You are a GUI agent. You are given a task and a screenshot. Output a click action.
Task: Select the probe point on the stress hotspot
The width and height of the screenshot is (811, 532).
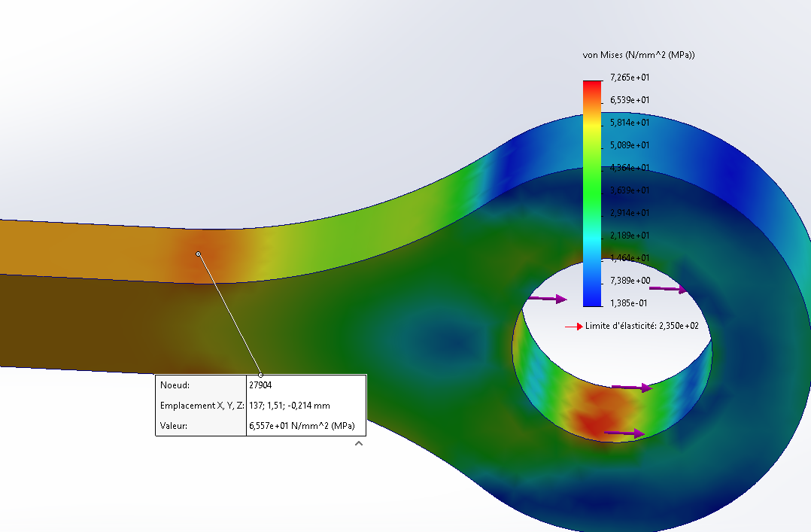(198, 254)
